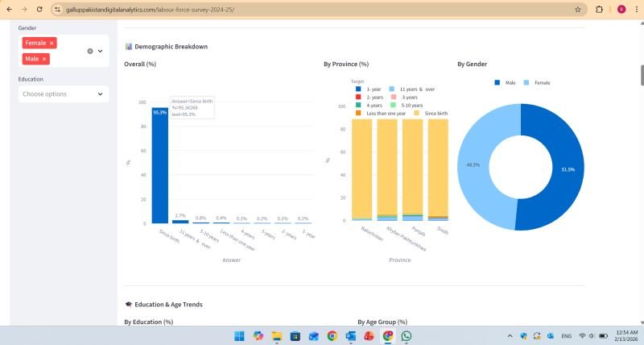Remove the Female gender tag
Image resolution: width=644 pixels, height=345 pixels.
52,43
